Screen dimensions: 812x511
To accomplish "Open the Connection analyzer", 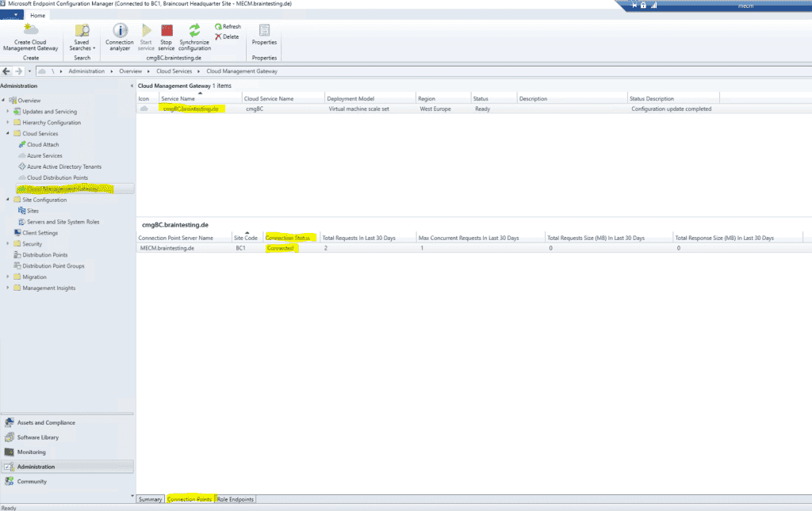I will 119,36.
